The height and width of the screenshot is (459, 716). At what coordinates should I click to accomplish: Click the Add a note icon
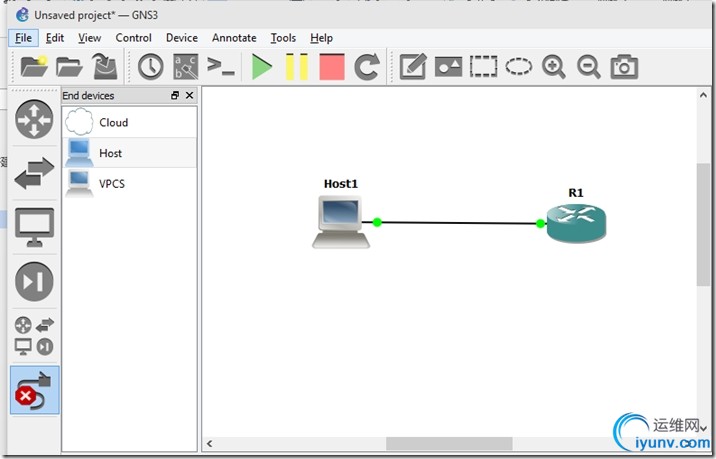click(413, 67)
